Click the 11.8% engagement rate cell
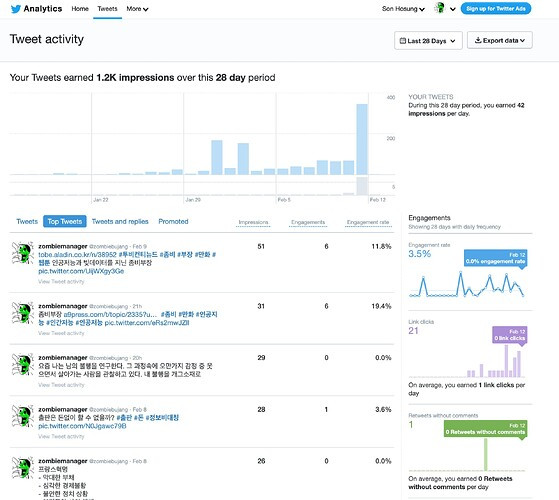Screen dimensions: 559x500 point(381,246)
